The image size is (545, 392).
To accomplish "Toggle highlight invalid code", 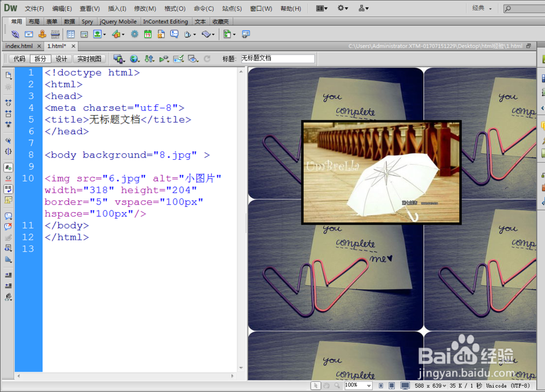I will tap(8, 178).
